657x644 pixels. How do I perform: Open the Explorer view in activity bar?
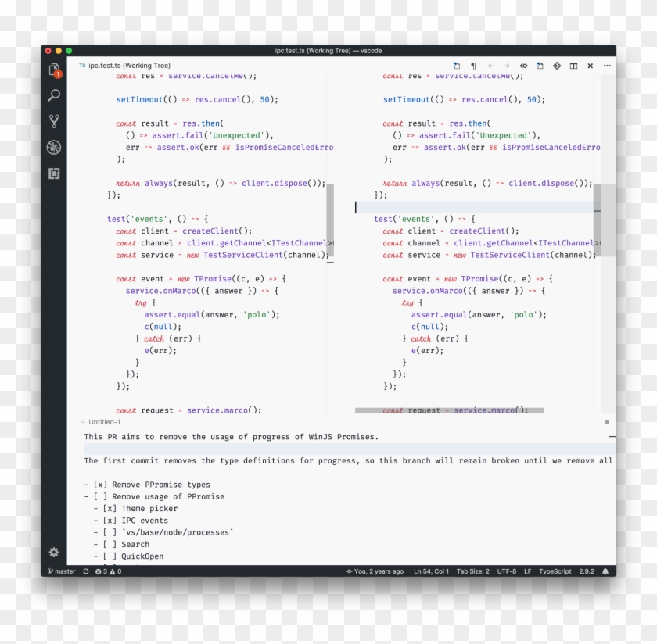(x=54, y=70)
